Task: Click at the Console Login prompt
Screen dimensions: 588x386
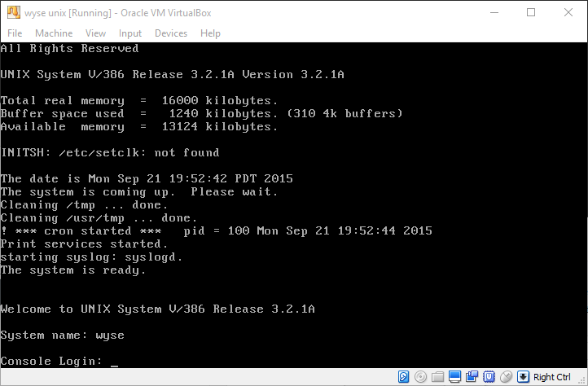Action: [114, 361]
